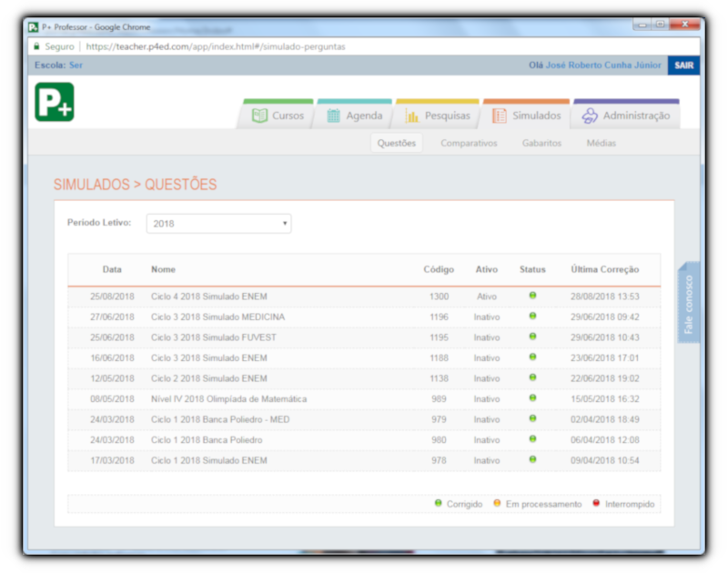Screen dimensions: 728x573
Task: Click the green P+ logo
Action: click(54, 102)
